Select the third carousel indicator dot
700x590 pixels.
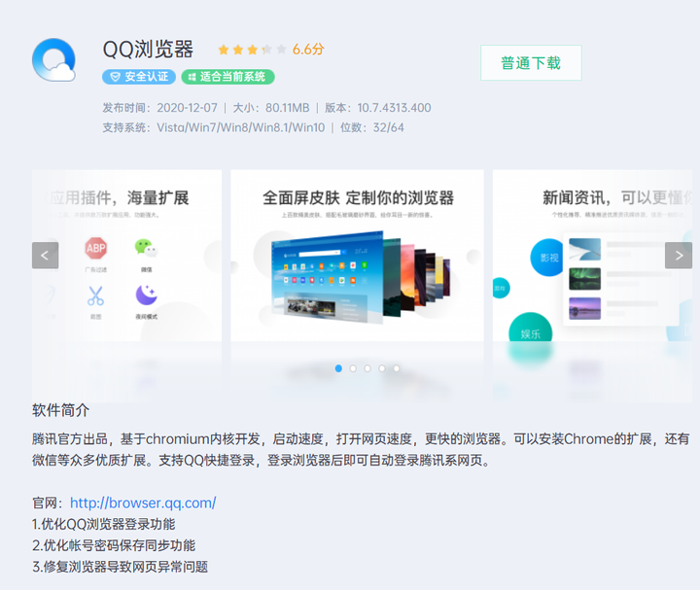[x=367, y=368]
